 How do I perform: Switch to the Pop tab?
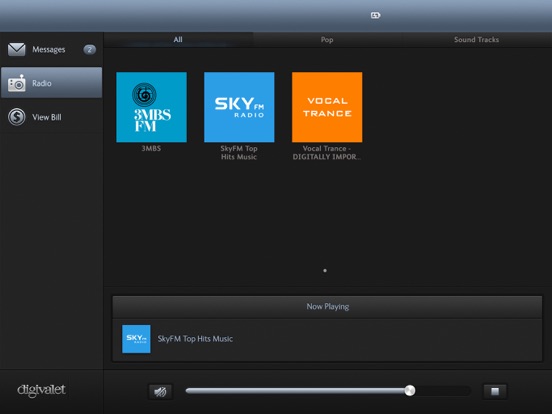coord(327,39)
